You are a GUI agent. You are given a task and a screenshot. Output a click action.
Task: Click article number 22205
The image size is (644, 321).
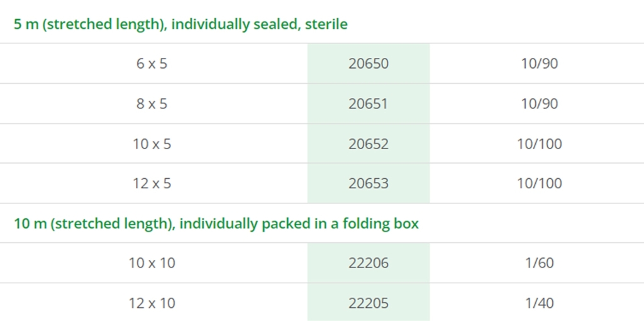pos(369,303)
